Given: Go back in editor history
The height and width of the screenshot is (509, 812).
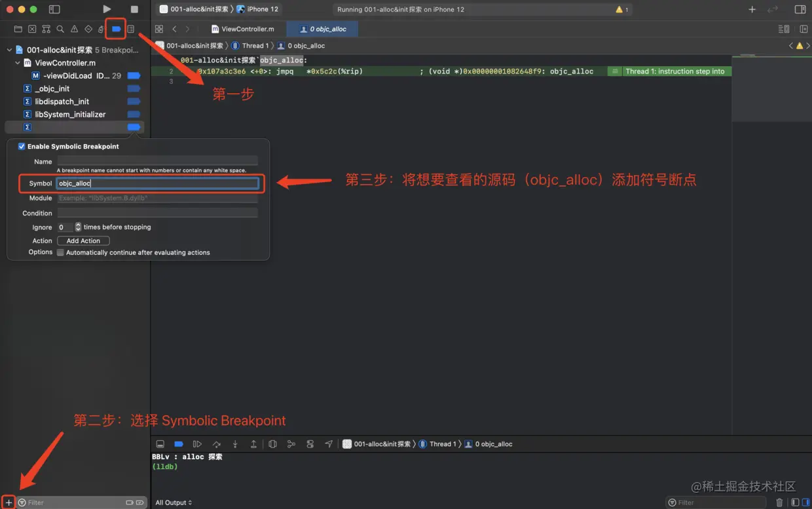Looking at the screenshot, I should click(174, 29).
